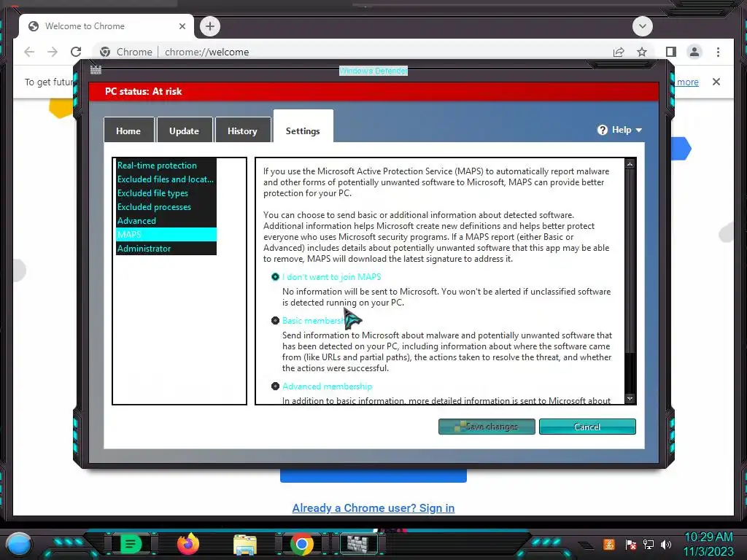Open Excluded files and locations

[166, 179]
